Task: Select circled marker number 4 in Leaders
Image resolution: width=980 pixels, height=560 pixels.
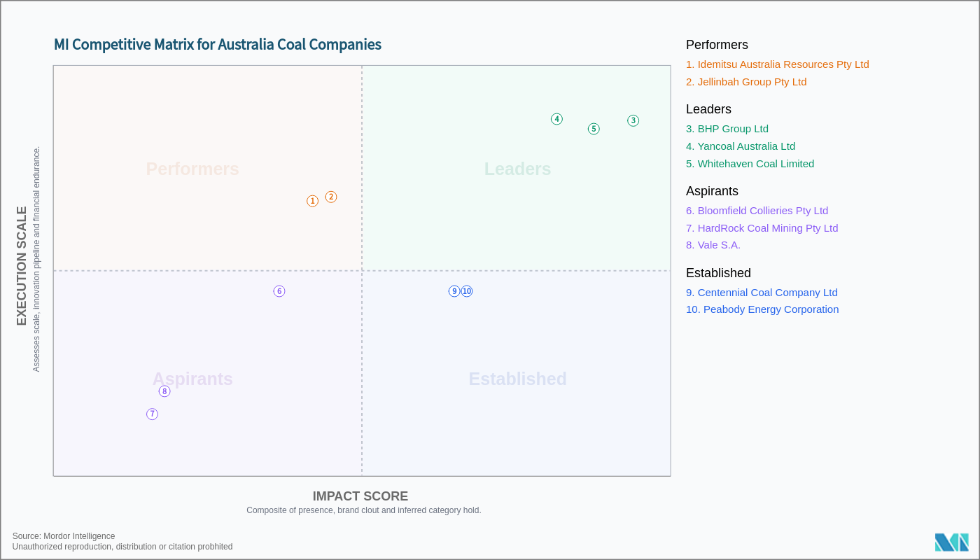Action: coord(557,119)
